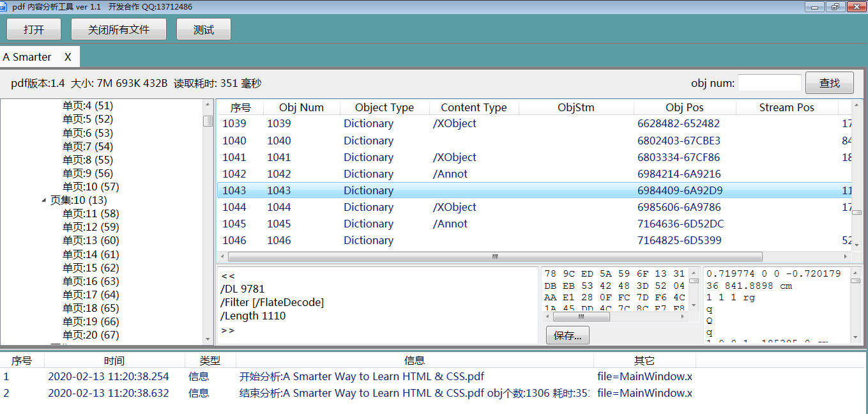Viewport: 868px width, 414px height.
Task: Select tree item 单页:8 (55)
Action: [x=88, y=160]
